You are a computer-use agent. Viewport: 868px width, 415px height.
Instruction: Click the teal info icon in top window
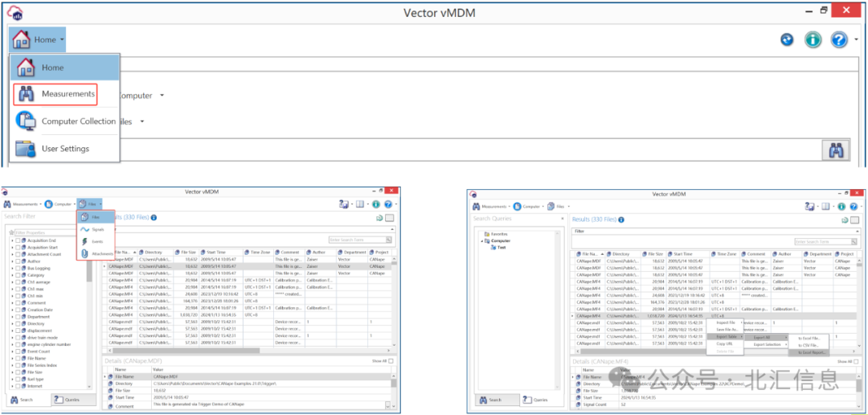pyautogui.click(x=813, y=39)
